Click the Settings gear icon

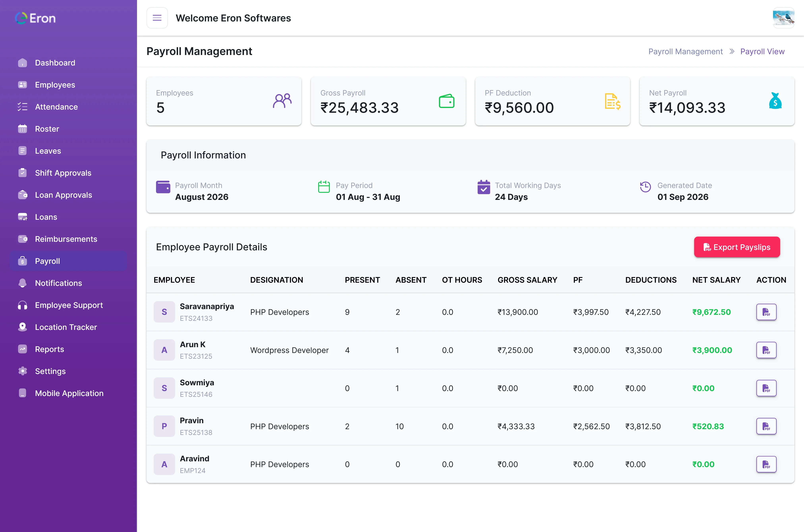[x=22, y=371]
